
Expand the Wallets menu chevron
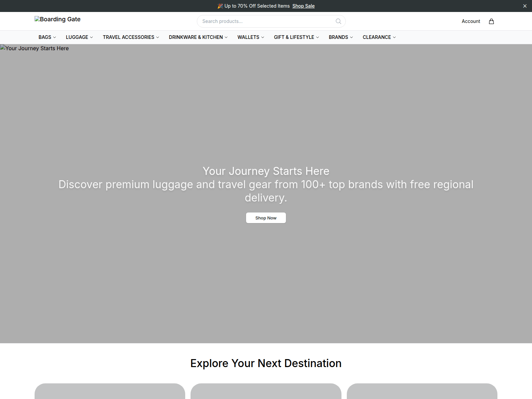(x=263, y=37)
